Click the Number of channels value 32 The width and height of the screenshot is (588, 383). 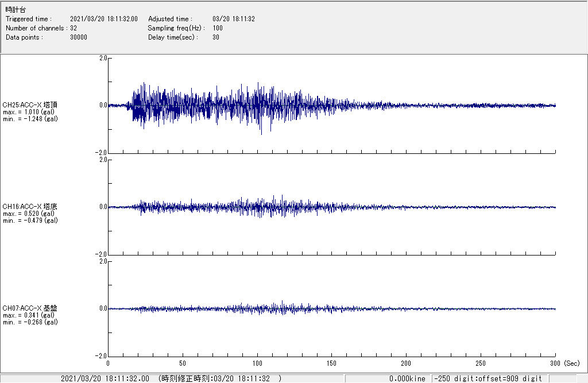(x=73, y=28)
